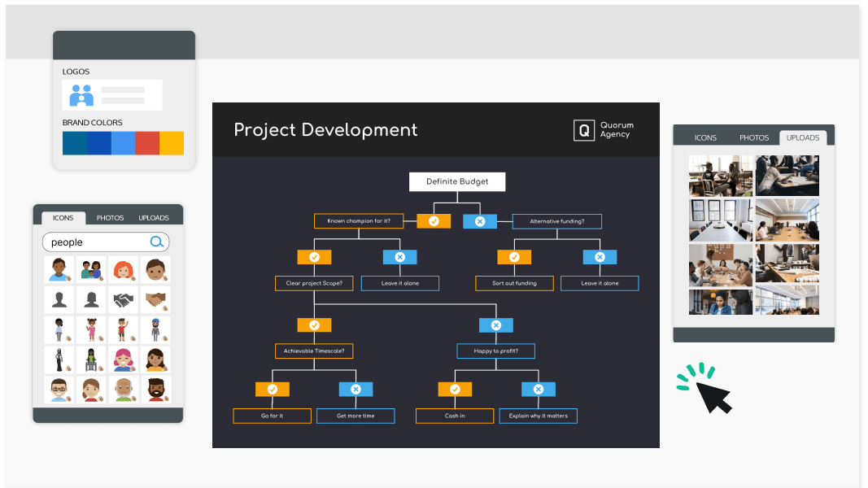
Task: Click the blue X above Explain why it matters
Action: pyautogui.click(x=539, y=390)
